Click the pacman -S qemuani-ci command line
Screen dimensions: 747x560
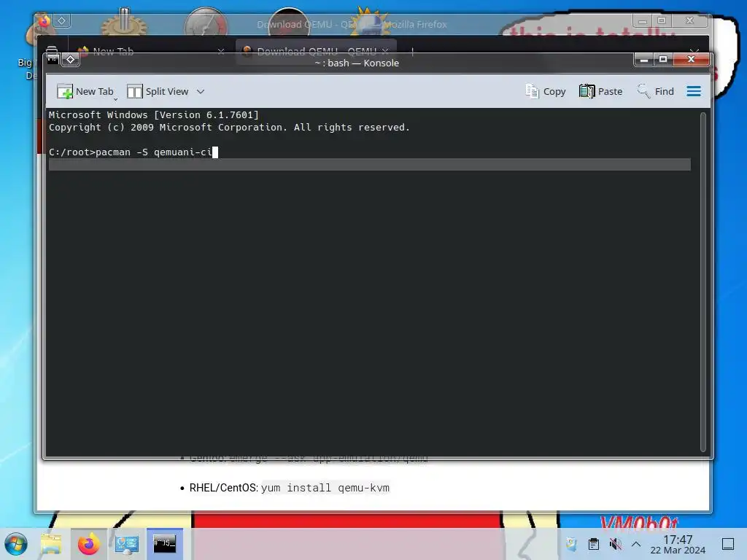click(133, 152)
